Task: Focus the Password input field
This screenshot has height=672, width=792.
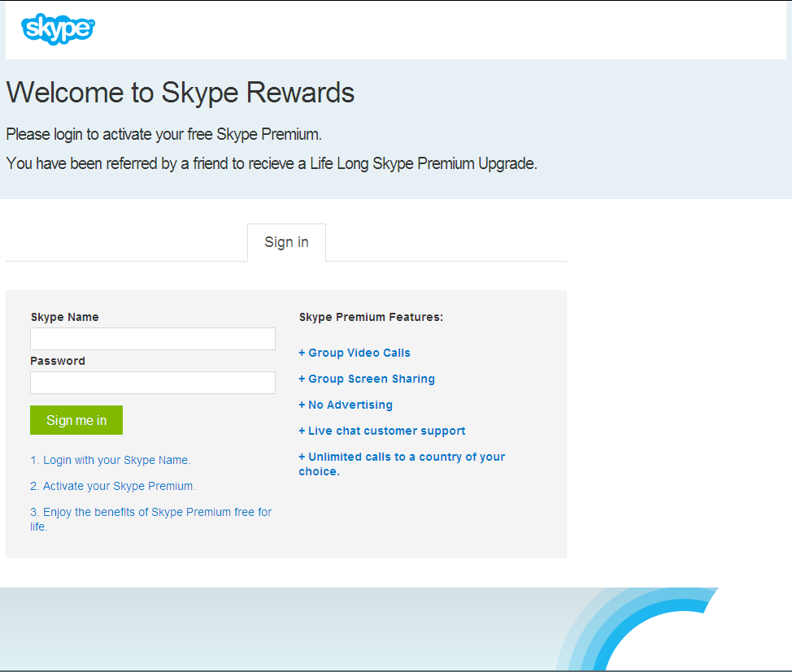Action: coord(153,383)
